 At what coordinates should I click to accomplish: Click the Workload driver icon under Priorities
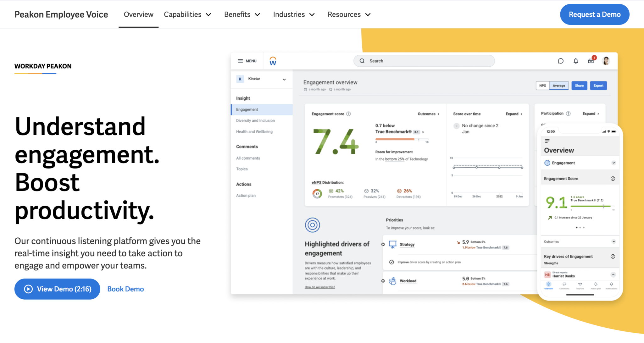coord(392,280)
